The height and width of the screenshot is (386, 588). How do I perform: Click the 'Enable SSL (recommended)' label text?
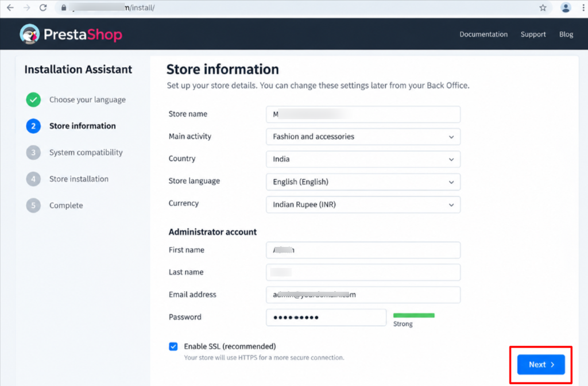coord(230,346)
